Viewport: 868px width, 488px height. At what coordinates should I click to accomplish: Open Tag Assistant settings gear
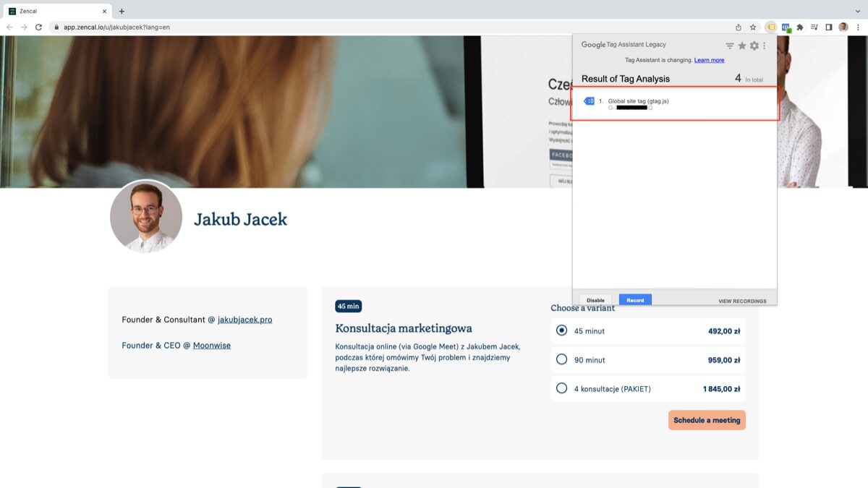click(754, 46)
